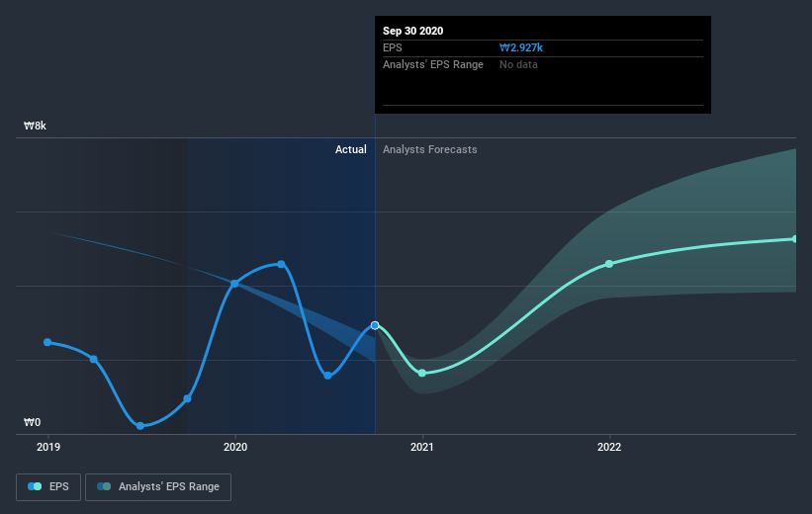Click the ₩2.927k EPS value in tooltip
This screenshot has height=514, width=812.
(x=521, y=47)
